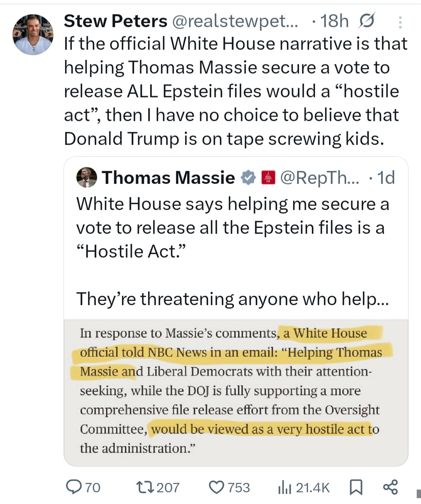
Task: Click the reply speech bubble icon
Action: (74, 487)
